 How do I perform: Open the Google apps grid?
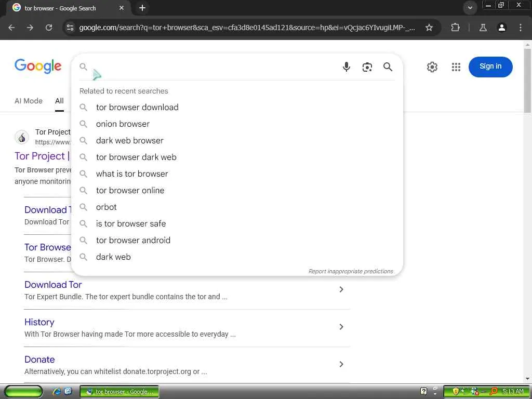(x=456, y=67)
